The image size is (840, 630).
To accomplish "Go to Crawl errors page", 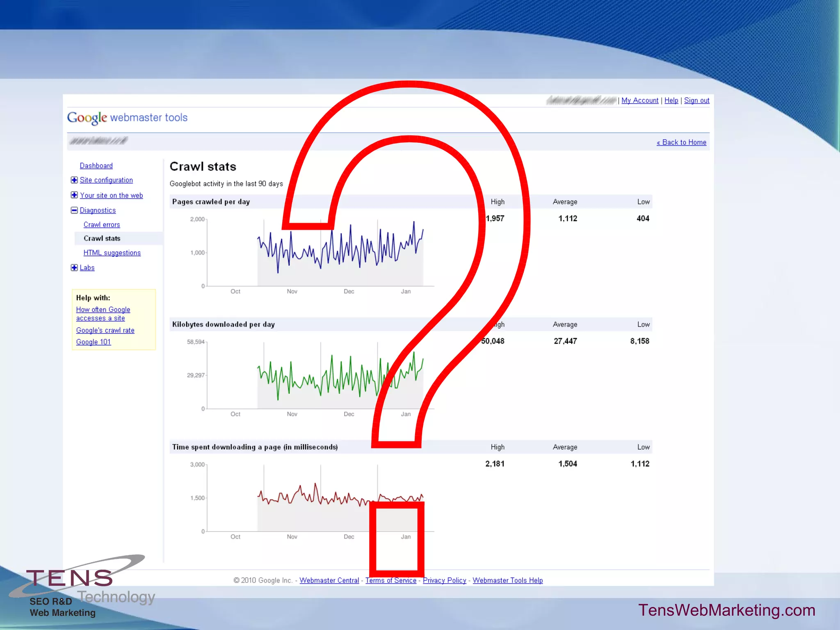I will 102,225.
